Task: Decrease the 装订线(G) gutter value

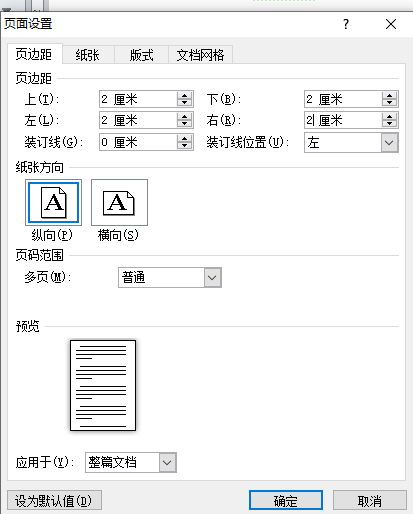Action: pyautogui.click(x=184, y=146)
